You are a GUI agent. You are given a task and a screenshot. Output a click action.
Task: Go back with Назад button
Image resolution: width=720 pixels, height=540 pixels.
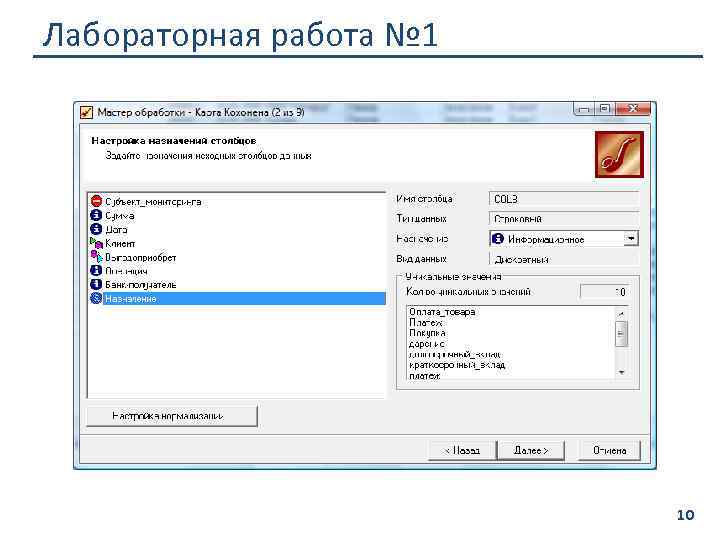(462, 450)
